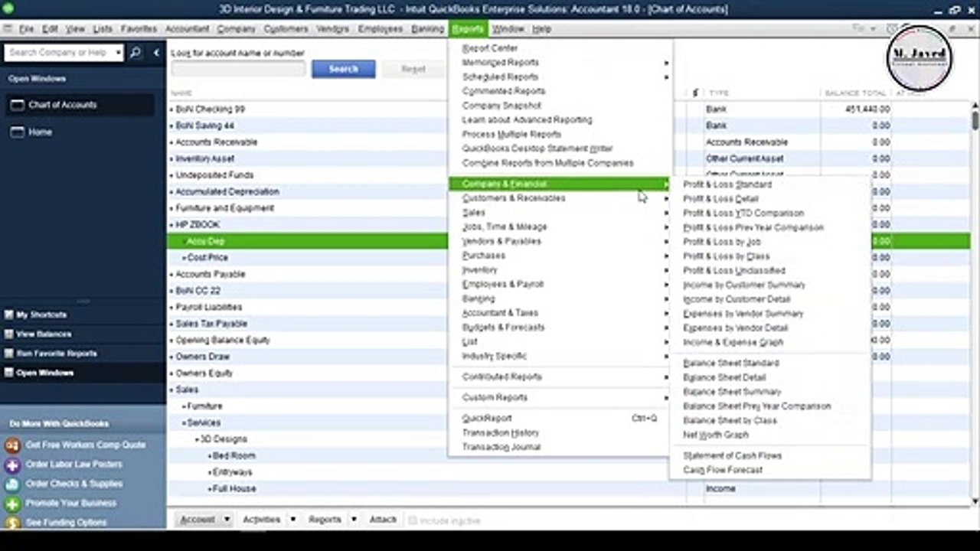Select Statement of Cash Flows
This screenshot has height=551, width=980.
coord(732,456)
